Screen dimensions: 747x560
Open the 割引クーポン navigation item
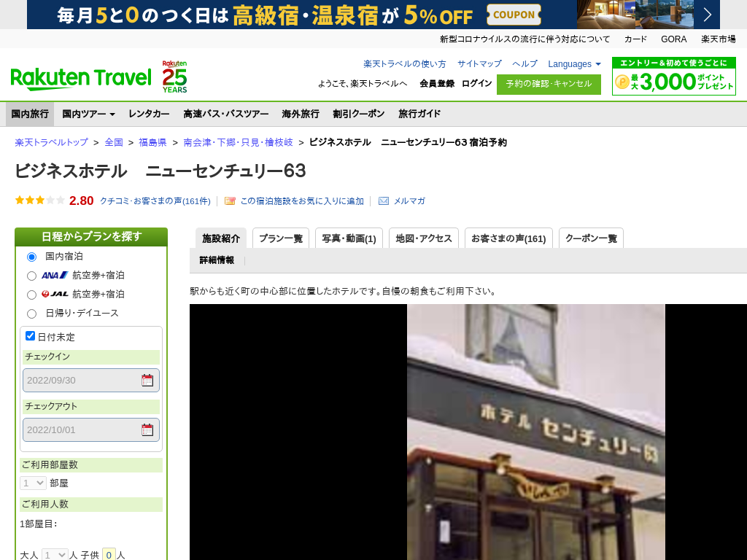click(359, 114)
